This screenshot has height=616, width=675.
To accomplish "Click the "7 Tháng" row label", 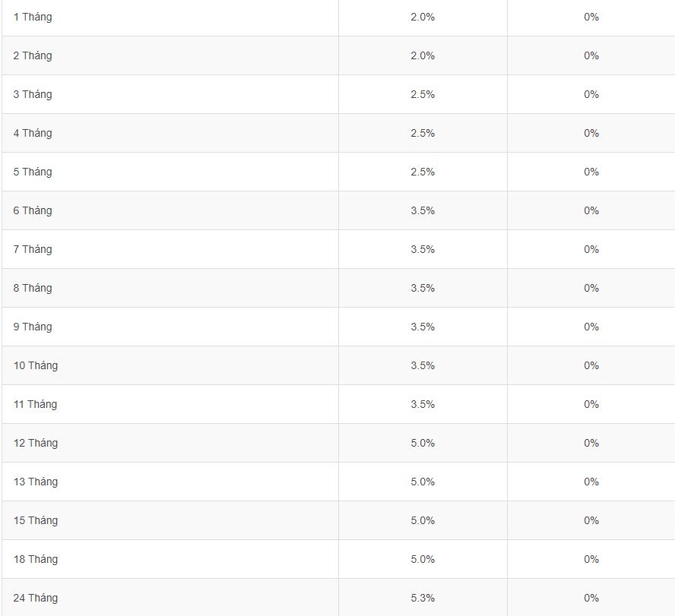I will pyautogui.click(x=33, y=249).
